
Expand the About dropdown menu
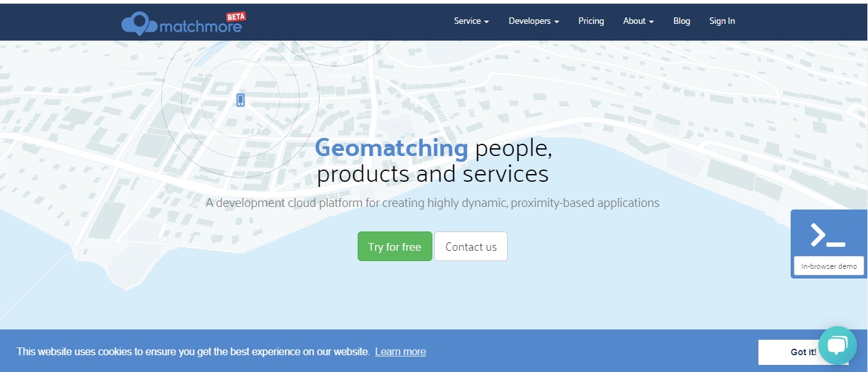click(638, 21)
